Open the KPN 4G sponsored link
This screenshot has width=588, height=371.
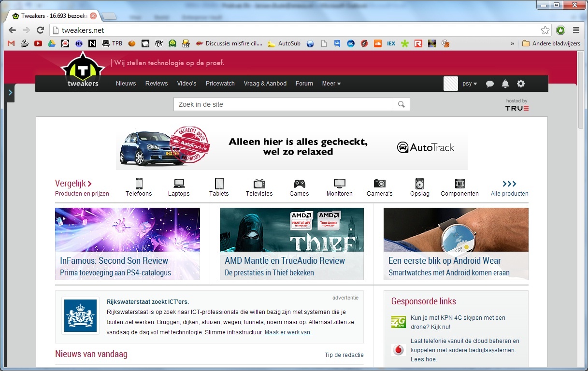(458, 322)
